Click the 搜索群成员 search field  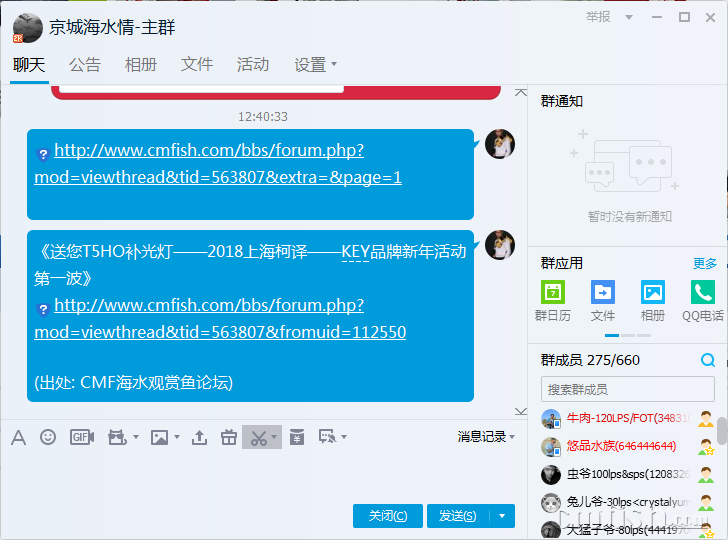tap(627, 389)
